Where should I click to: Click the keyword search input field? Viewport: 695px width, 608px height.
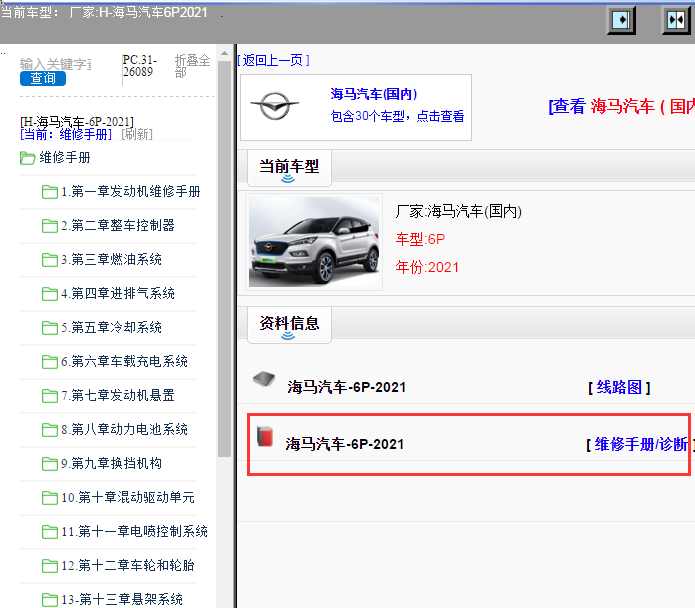(x=55, y=64)
